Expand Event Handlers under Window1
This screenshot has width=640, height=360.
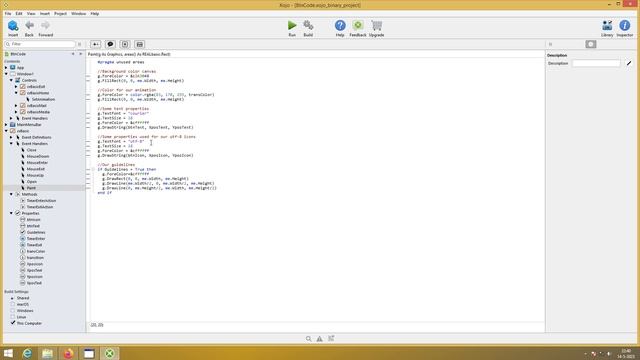11,118
